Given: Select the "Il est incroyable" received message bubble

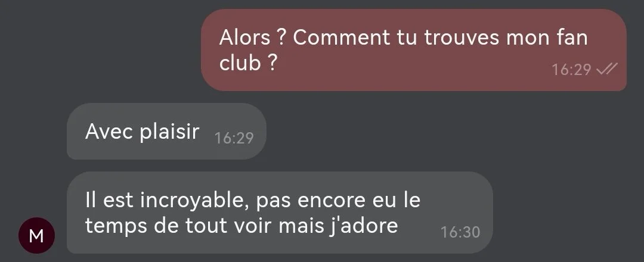Looking at the screenshot, I should (x=279, y=213).
